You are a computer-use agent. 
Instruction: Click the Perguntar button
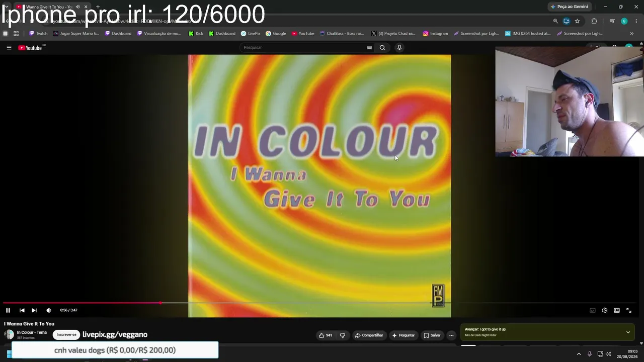pos(404,335)
